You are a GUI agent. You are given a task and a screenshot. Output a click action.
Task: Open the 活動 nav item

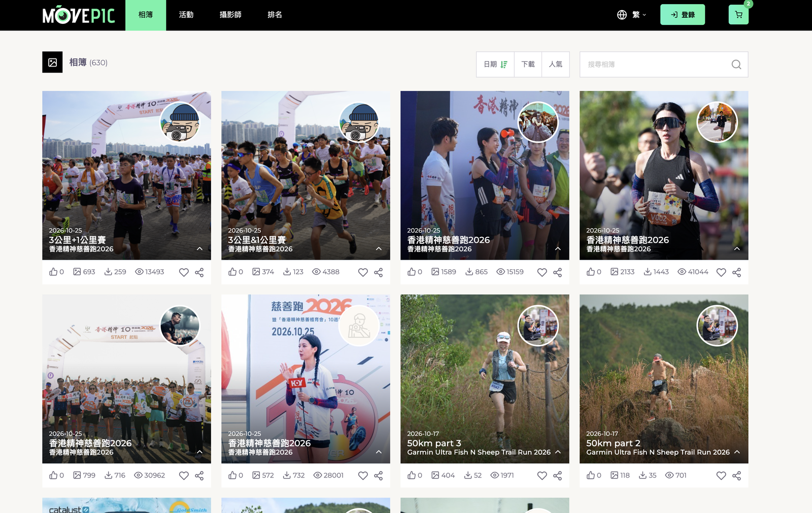click(186, 15)
